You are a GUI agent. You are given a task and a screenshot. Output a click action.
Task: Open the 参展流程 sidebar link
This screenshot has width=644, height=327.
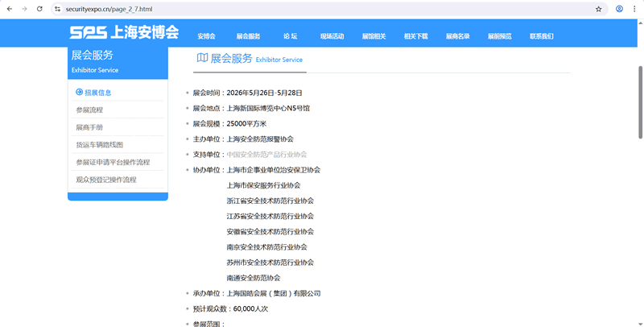click(89, 110)
